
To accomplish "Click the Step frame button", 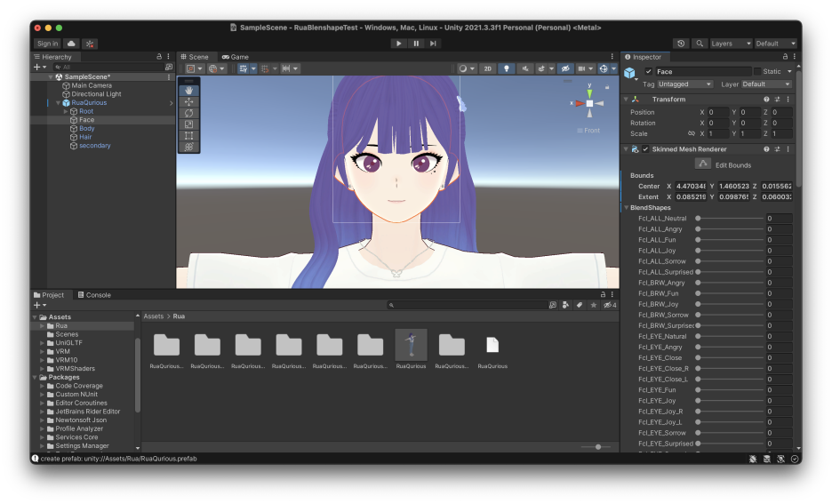I will 433,44.
